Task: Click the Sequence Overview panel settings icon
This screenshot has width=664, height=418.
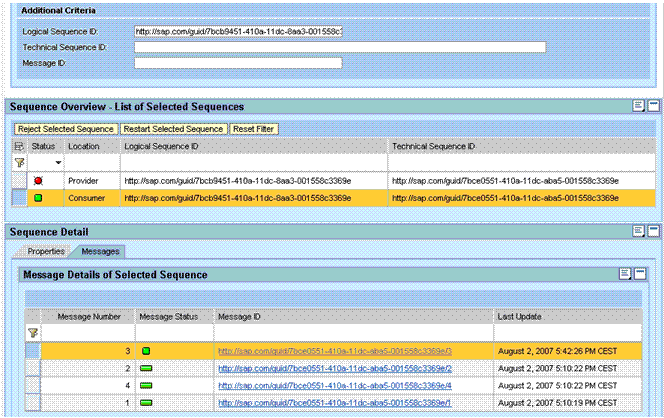Action: [x=639, y=106]
